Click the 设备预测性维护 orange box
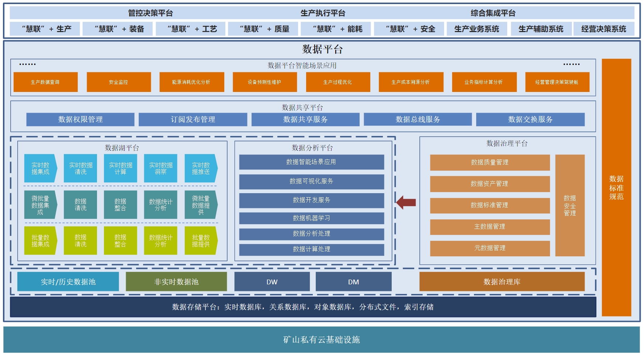 pyautogui.click(x=264, y=82)
